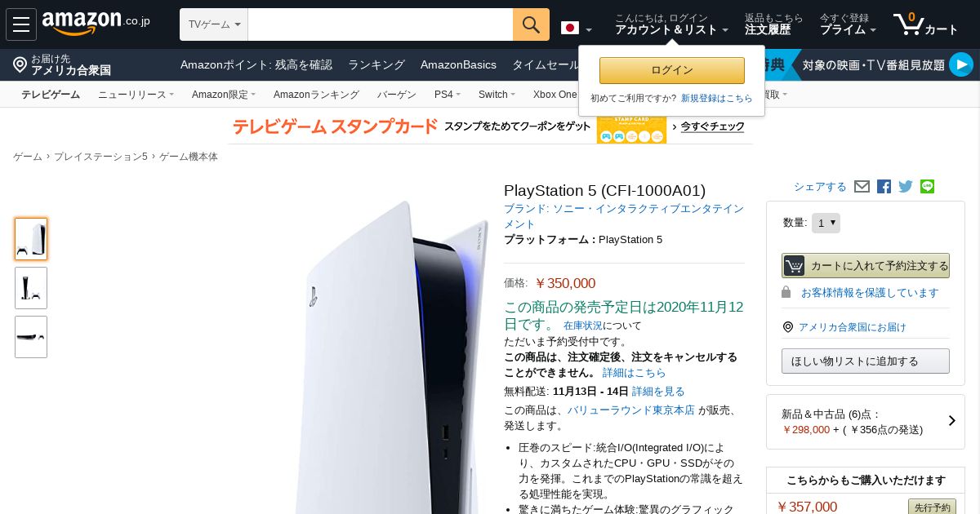
Task: Open the PS4 menu in the subnav
Action: click(x=448, y=95)
